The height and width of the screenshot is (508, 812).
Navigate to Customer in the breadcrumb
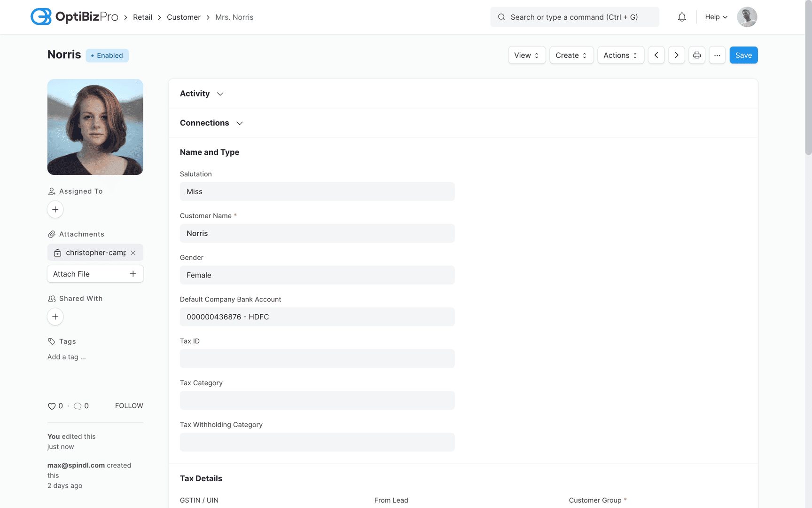[184, 17]
